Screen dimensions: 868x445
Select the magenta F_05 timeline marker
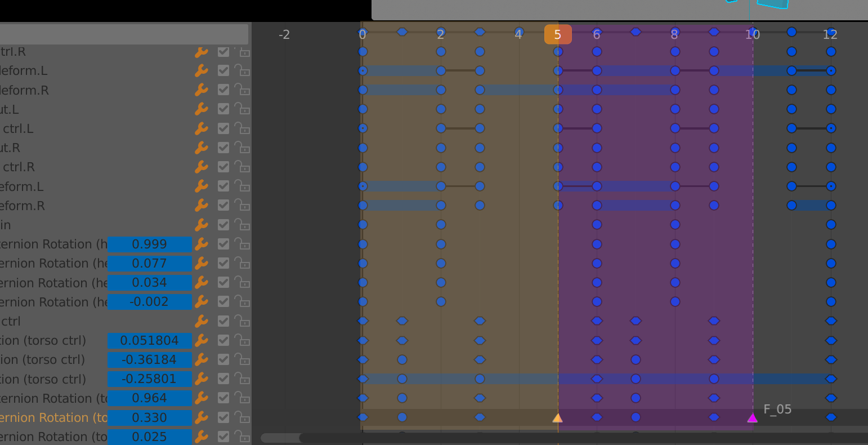click(752, 417)
